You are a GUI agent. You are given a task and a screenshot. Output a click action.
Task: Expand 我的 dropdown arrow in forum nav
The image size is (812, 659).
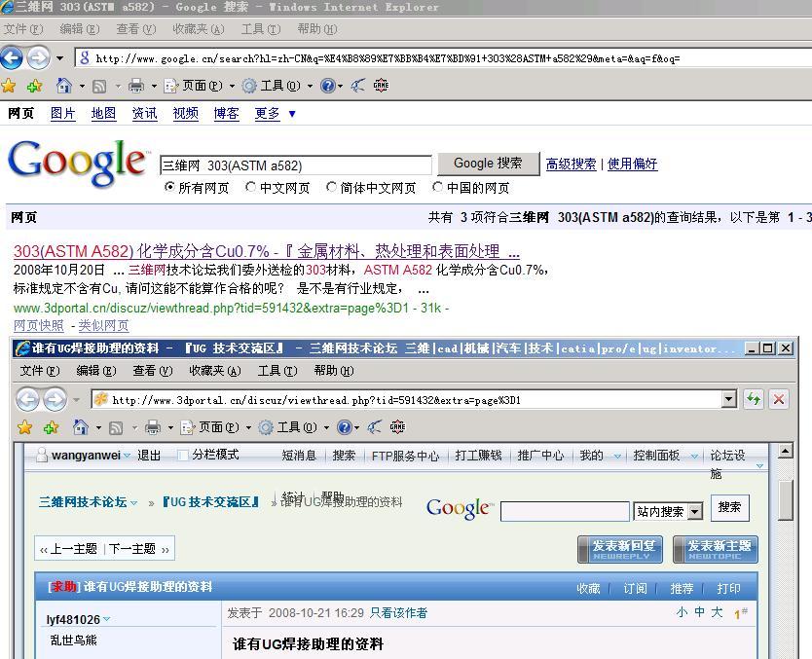click(x=617, y=457)
